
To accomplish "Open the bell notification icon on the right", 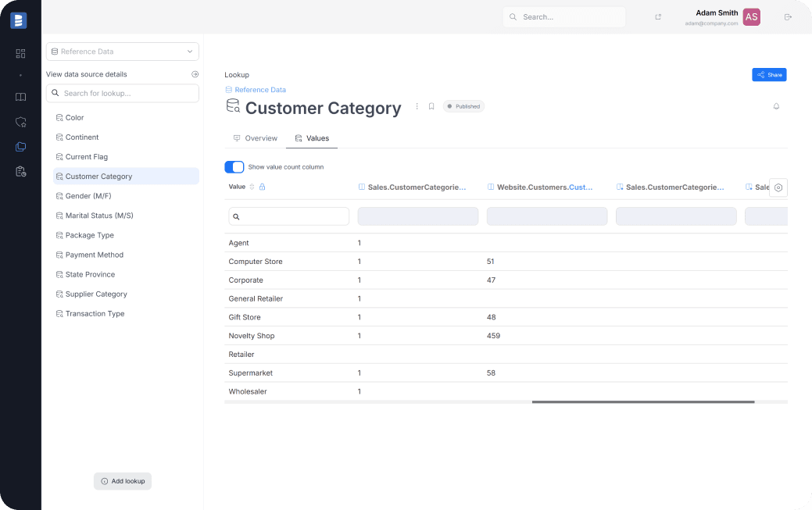I will (776, 105).
